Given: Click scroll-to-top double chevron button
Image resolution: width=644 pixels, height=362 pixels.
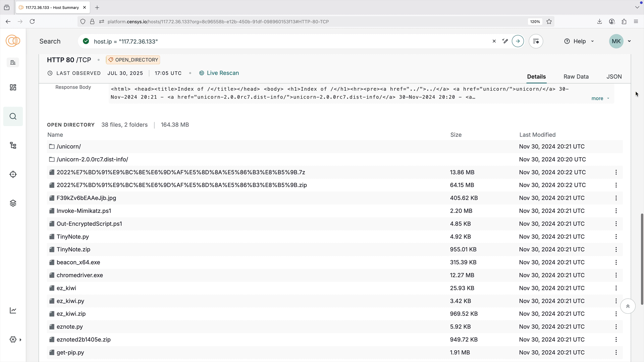Looking at the screenshot, I should click(x=628, y=306).
